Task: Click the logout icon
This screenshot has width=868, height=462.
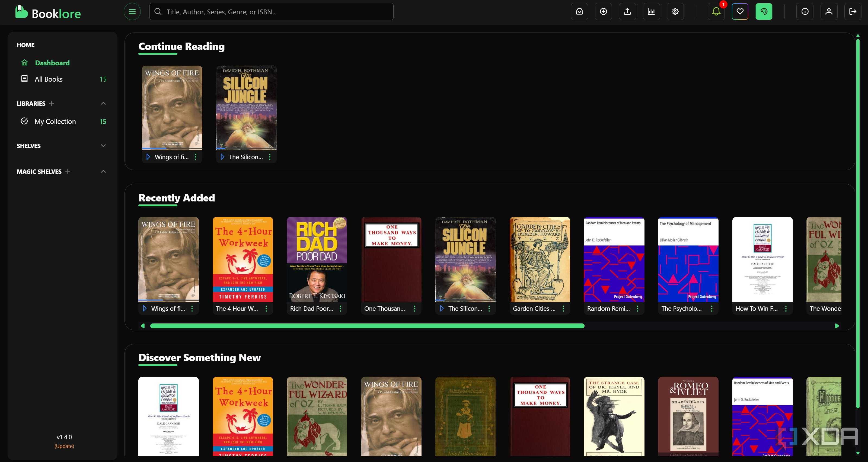Action: click(853, 11)
